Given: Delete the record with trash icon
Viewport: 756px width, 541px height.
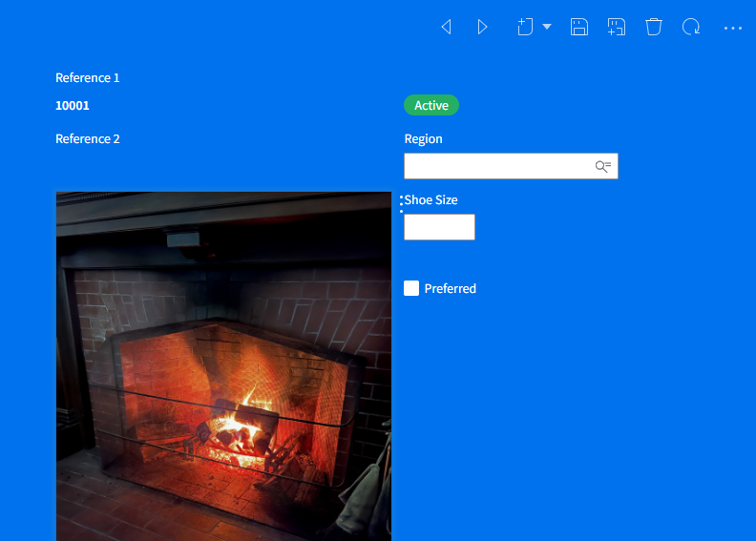Looking at the screenshot, I should tap(654, 27).
